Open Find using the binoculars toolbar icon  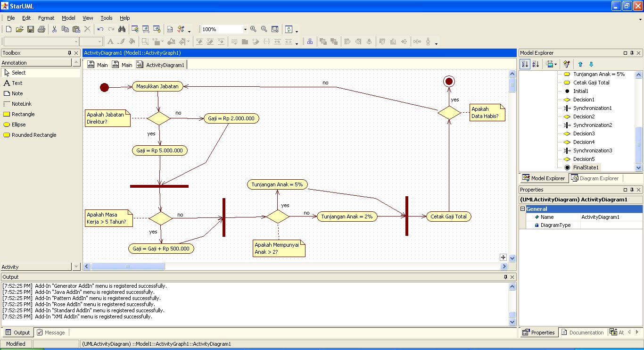click(122, 29)
